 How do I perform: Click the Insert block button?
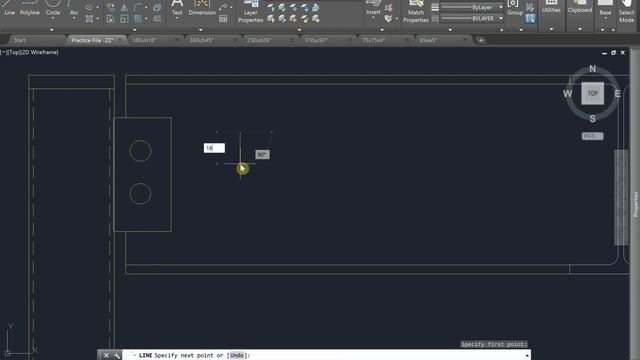(x=373, y=8)
